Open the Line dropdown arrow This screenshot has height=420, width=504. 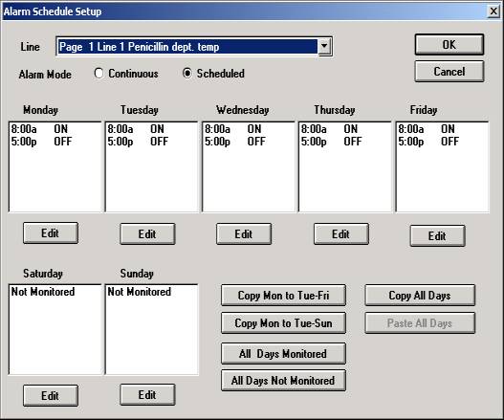click(324, 47)
